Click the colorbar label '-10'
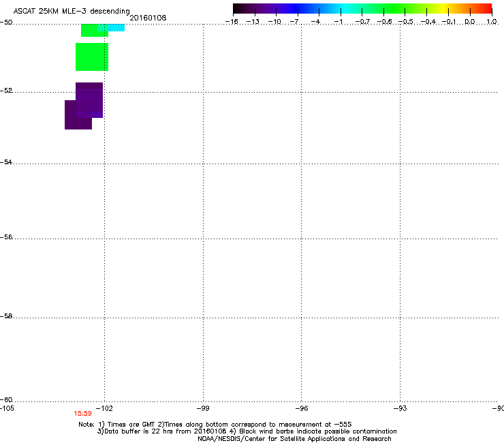 click(274, 22)
